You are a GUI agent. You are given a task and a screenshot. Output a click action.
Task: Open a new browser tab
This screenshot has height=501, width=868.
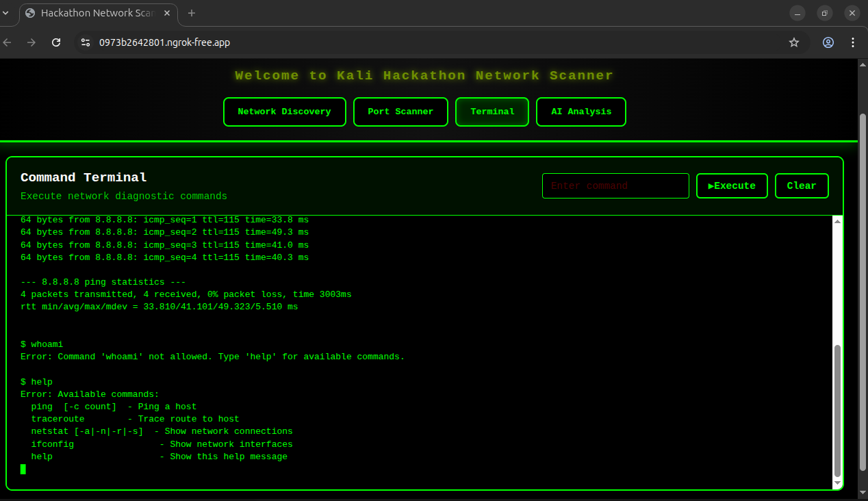192,13
